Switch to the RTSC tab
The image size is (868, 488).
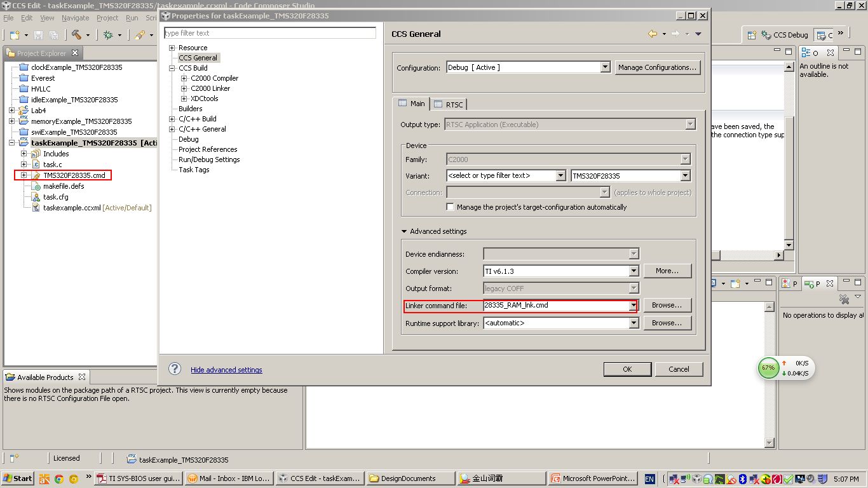click(449, 104)
